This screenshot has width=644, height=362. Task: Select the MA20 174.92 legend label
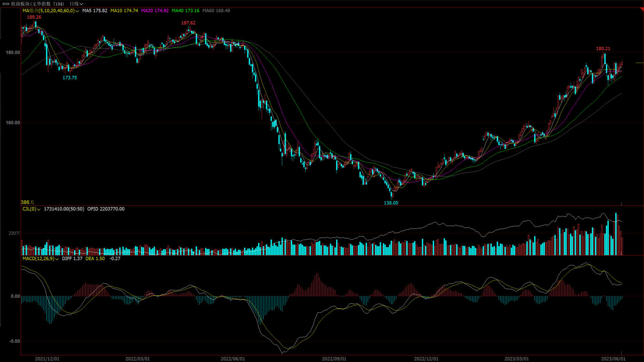155,11
